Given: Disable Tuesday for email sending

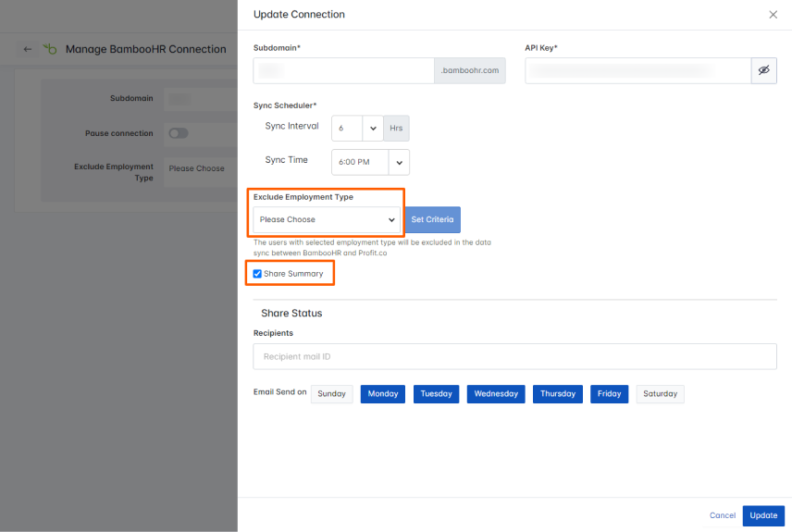Looking at the screenshot, I should (437, 394).
